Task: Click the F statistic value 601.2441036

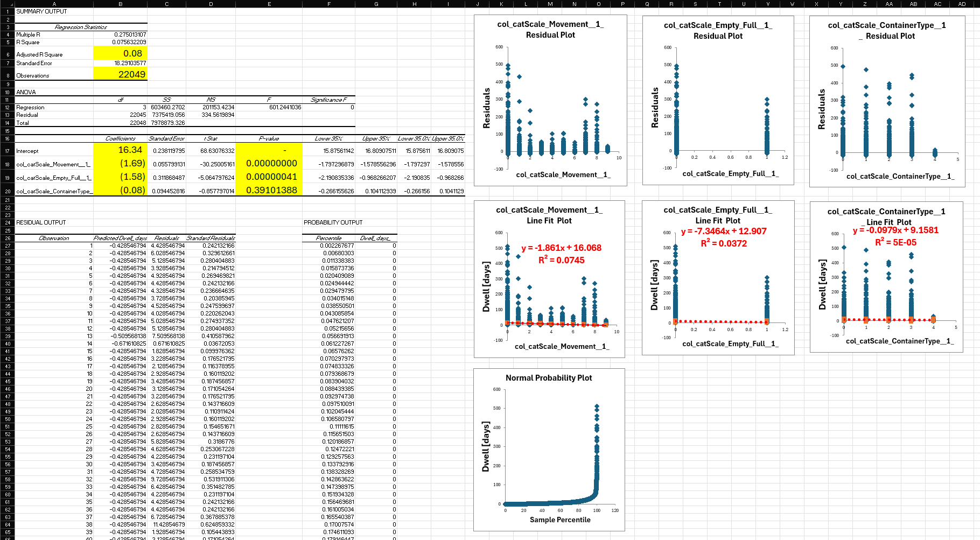Action: coord(269,107)
